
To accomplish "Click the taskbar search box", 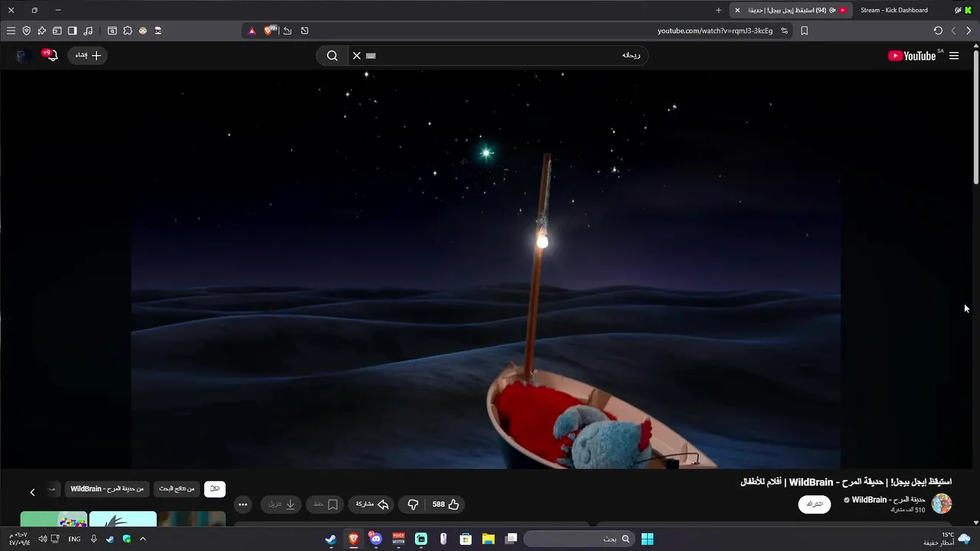I will 580,539.
